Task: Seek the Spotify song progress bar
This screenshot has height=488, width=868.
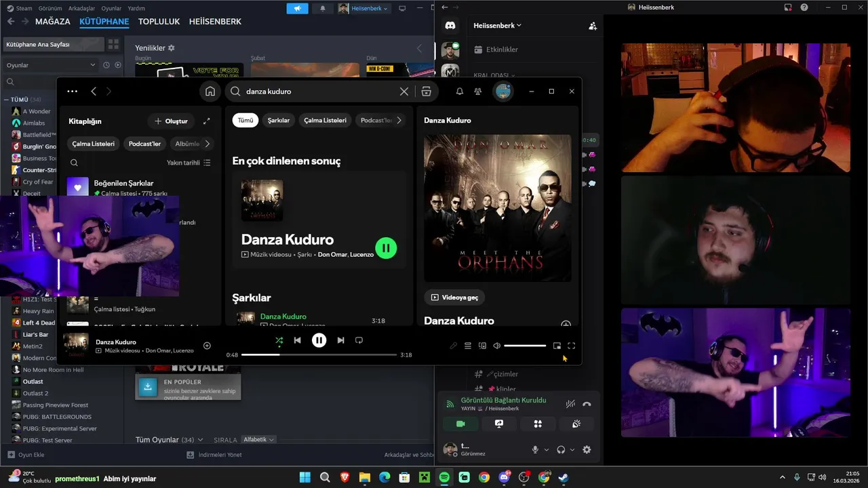Action: [319, 354]
